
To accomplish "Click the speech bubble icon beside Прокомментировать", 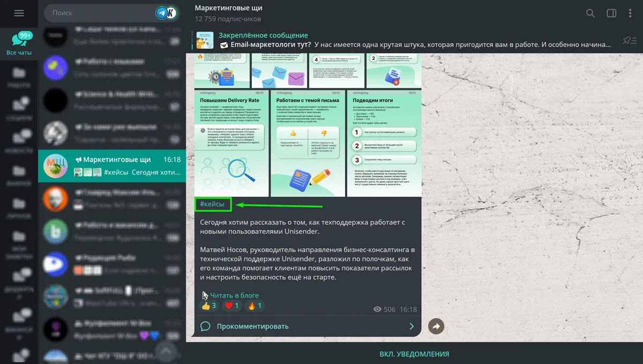I will (205, 326).
